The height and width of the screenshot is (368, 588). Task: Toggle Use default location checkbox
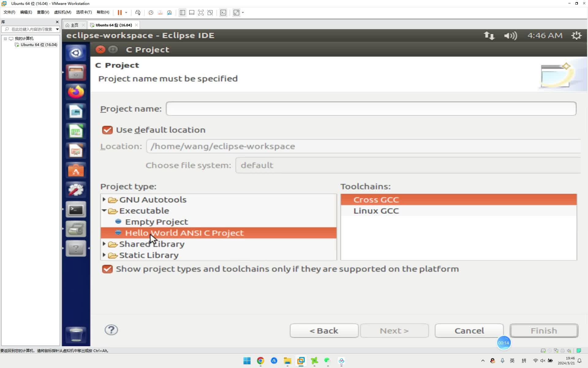point(107,130)
